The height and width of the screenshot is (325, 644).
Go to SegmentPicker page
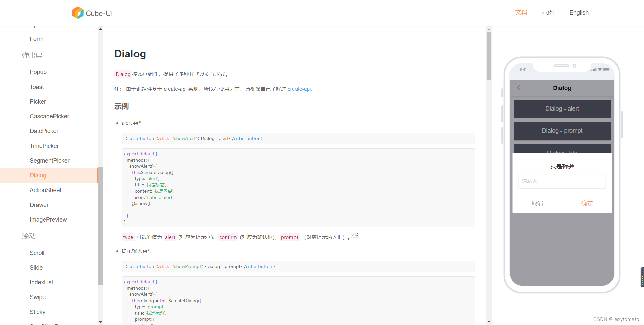point(50,161)
